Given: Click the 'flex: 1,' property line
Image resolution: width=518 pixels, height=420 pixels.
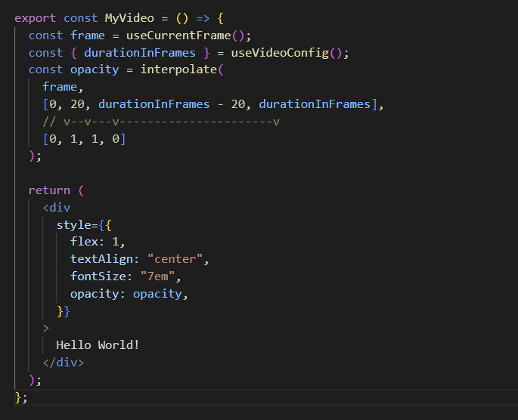Looking at the screenshot, I should coord(98,242).
